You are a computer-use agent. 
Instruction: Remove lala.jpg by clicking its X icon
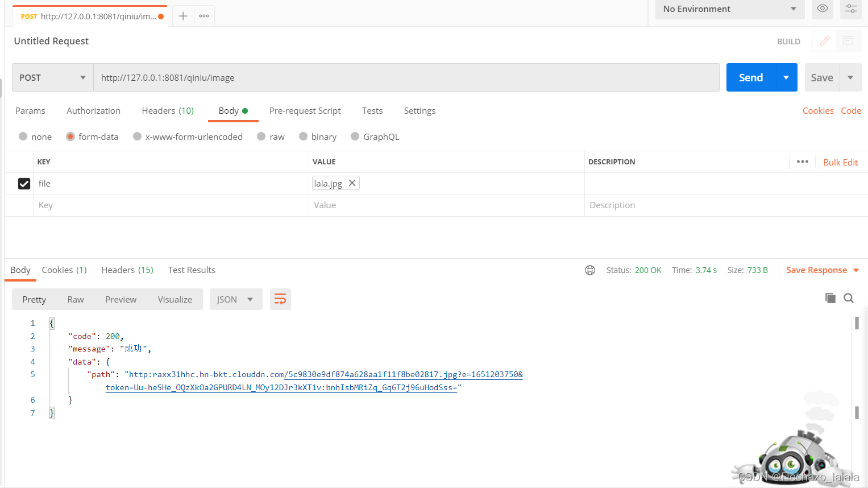352,183
